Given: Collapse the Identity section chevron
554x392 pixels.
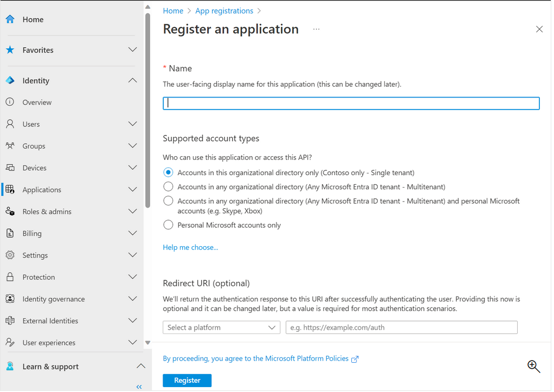Looking at the screenshot, I should (x=132, y=81).
